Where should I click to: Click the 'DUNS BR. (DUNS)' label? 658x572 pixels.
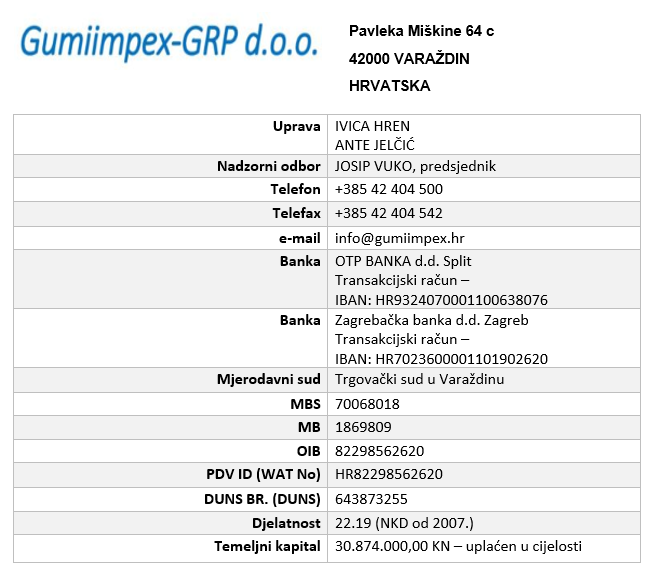pos(262,499)
